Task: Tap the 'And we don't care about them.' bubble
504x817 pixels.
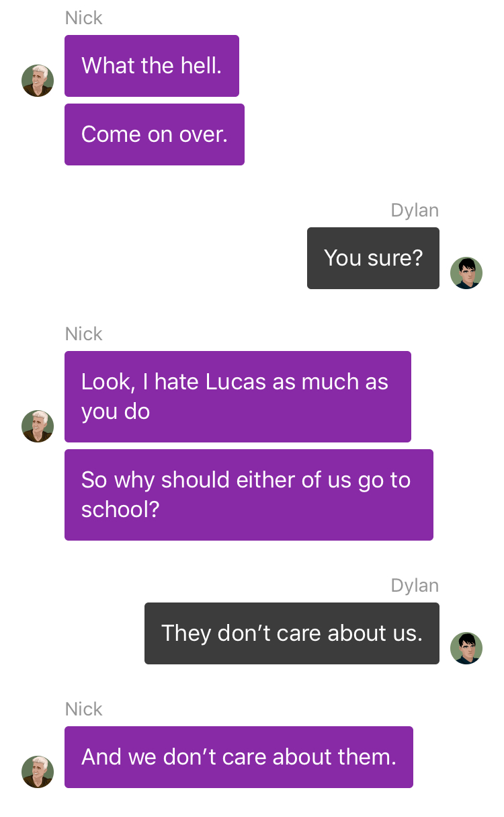Action: click(x=239, y=757)
